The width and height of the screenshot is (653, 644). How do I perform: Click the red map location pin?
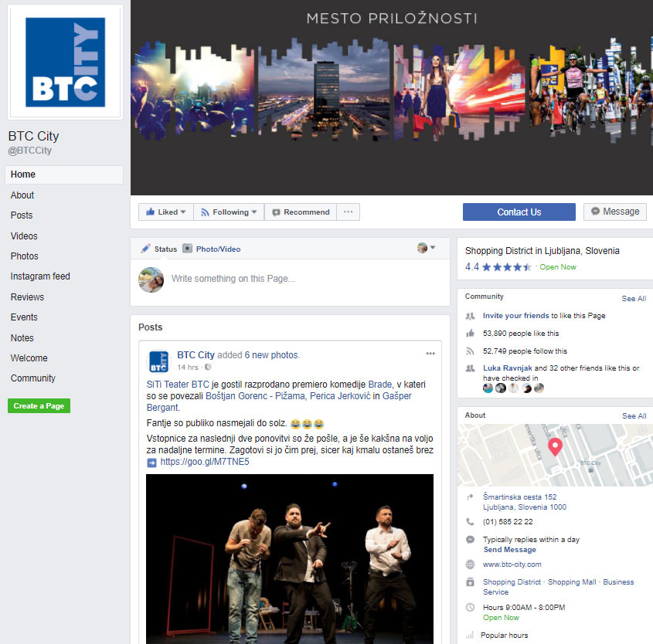554,446
